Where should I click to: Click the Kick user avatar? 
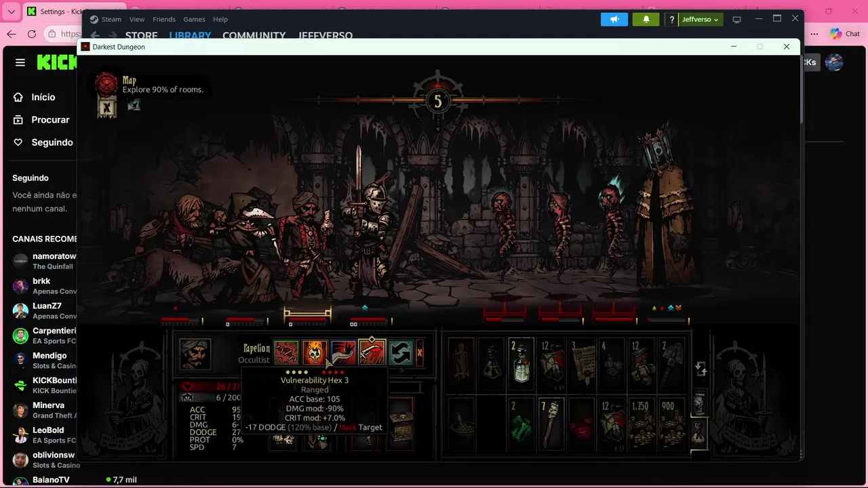tap(834, 62)
